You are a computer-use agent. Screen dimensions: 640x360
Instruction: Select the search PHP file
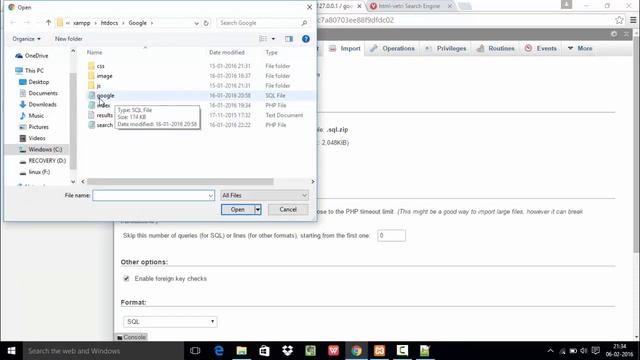104,125
